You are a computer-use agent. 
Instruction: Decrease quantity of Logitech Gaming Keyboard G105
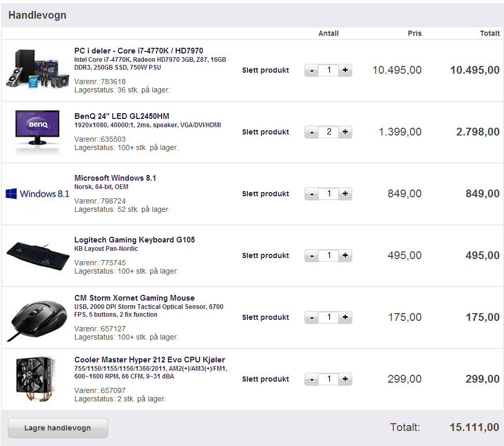pos(311,255)
